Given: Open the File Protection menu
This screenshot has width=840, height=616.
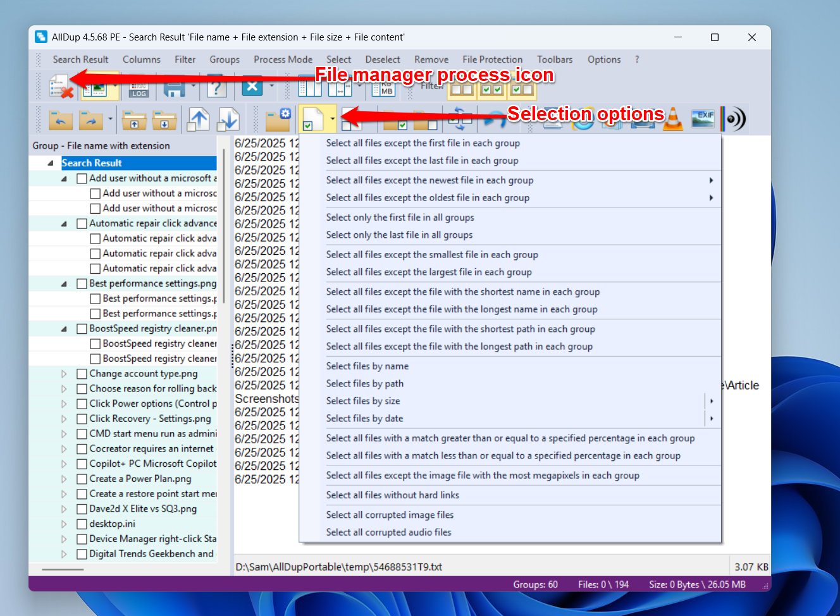Looking at the screenshot, I should [x=492, y=59].
